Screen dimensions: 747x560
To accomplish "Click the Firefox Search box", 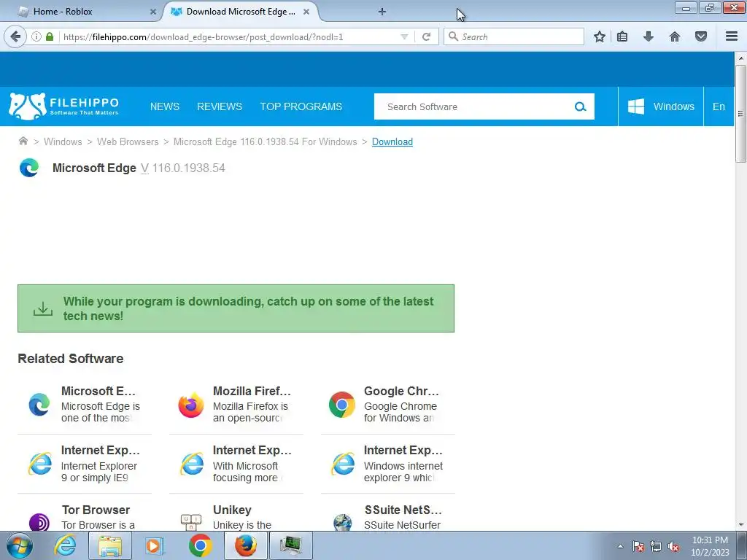I will 514,36.
